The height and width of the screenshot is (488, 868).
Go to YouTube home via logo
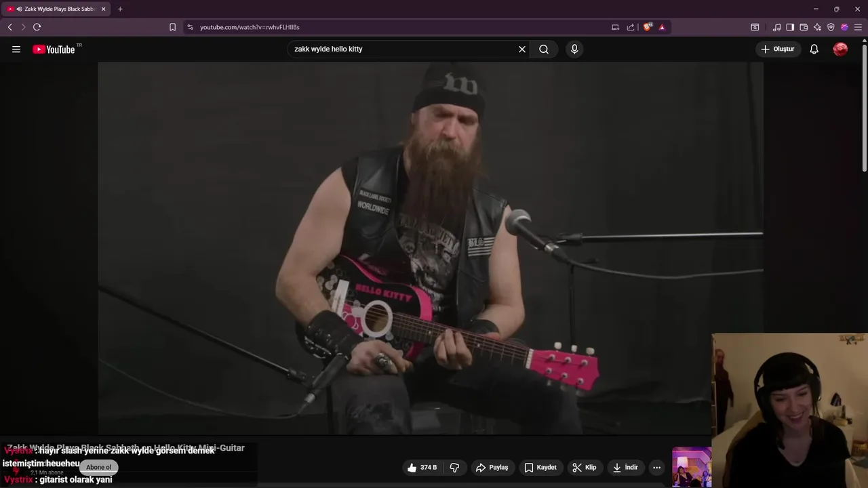click(54, 49)
